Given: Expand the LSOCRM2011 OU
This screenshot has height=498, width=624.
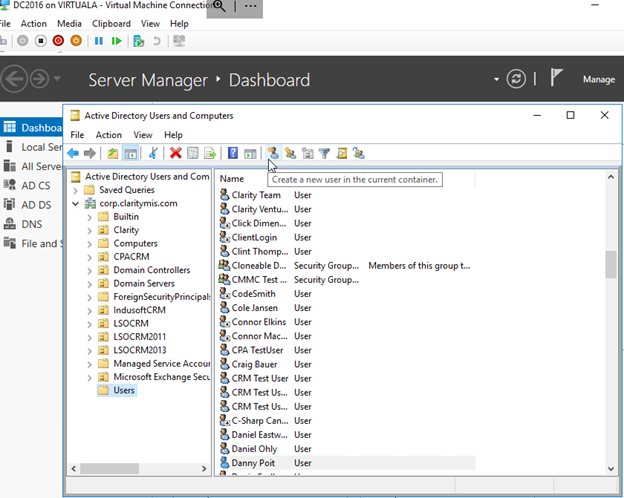Looking at the screenshot, I should click(90, 338).
